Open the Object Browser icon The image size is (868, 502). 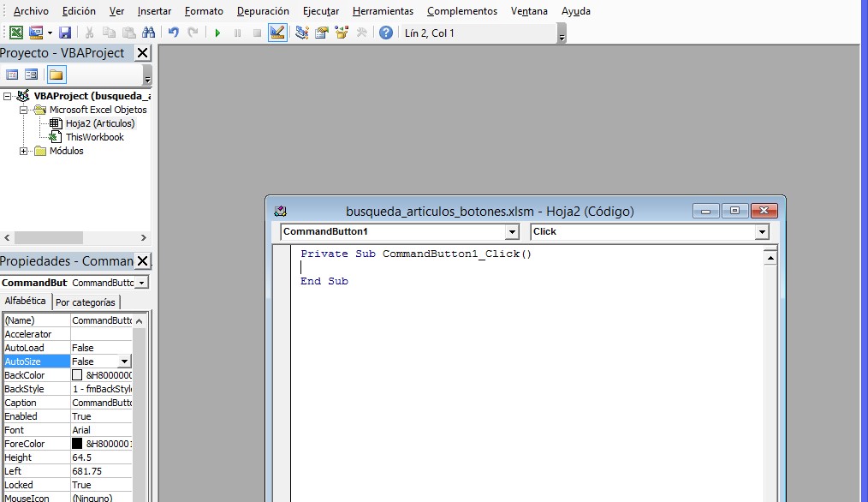click(342, 33)
